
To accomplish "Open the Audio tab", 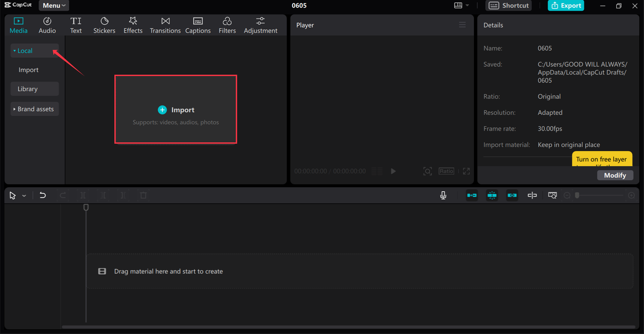I will click(x=47, y=25).
